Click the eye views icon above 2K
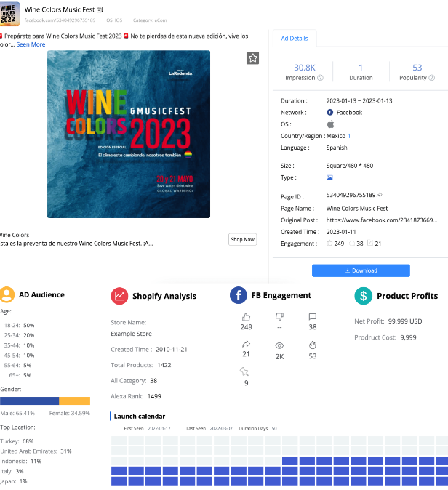This screenshot has height=490, width=448. pos(279,345)
